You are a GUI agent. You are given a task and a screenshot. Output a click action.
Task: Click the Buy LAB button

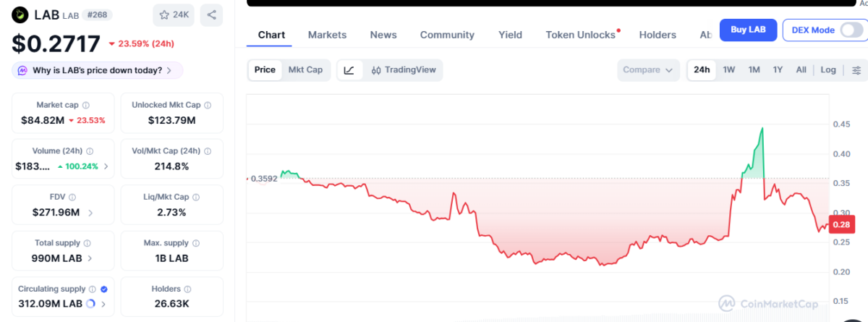tap(748, 30)
